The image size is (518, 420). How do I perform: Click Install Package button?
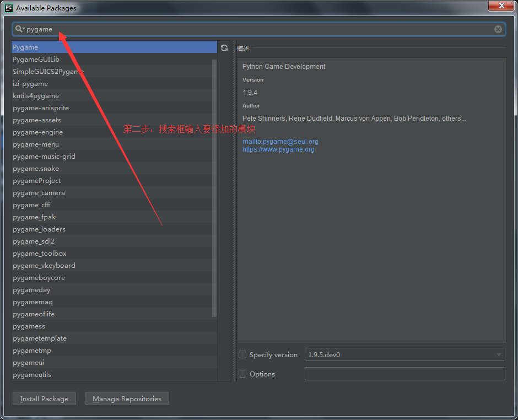[x=44, y=399]
